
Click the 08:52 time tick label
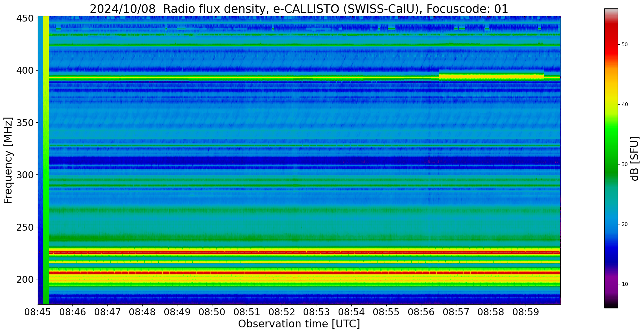282,312
